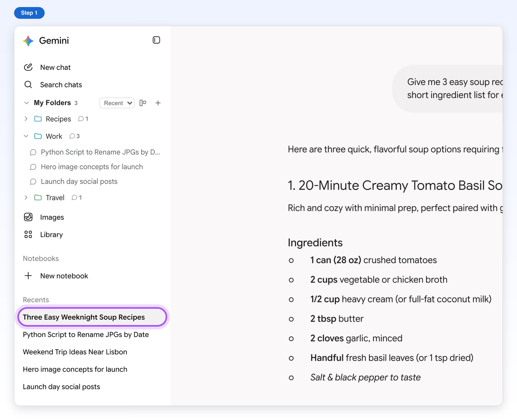Click the Work folder icon

point(38,136)
